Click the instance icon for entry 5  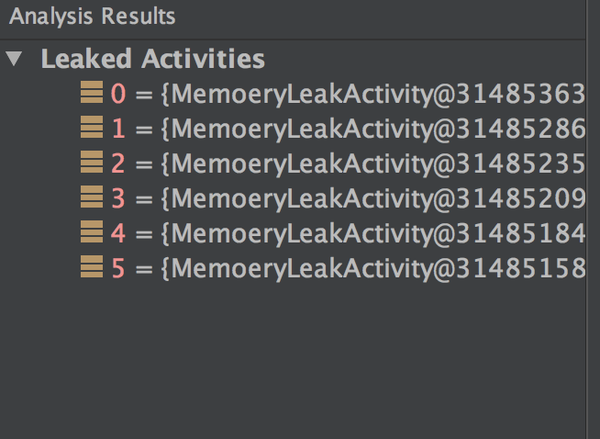92,267
